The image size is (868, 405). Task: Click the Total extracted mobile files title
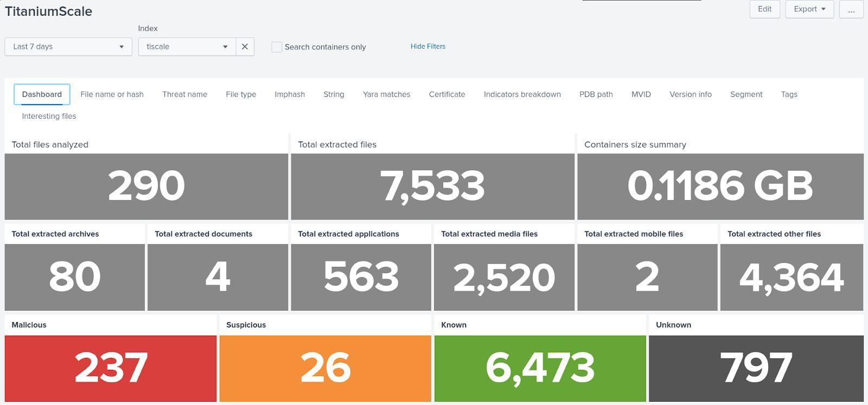[x=634, y=234]
